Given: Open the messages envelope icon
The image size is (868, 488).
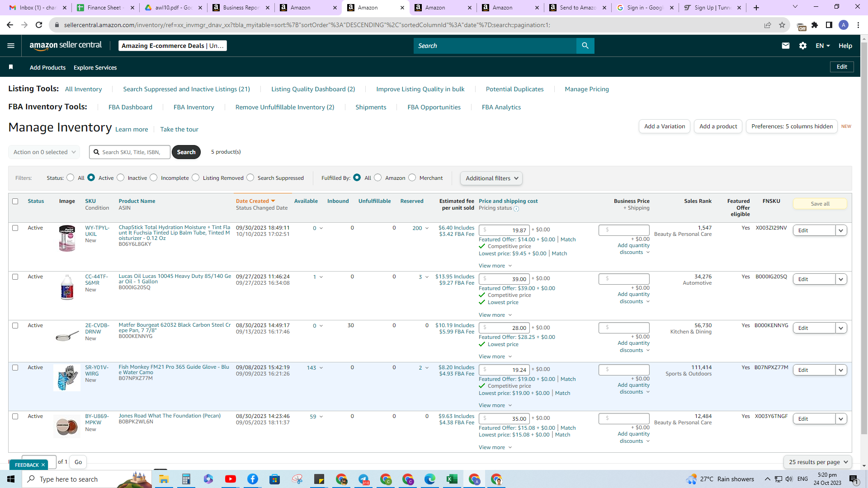Looking at the screenshot, I should coord(785,46).
